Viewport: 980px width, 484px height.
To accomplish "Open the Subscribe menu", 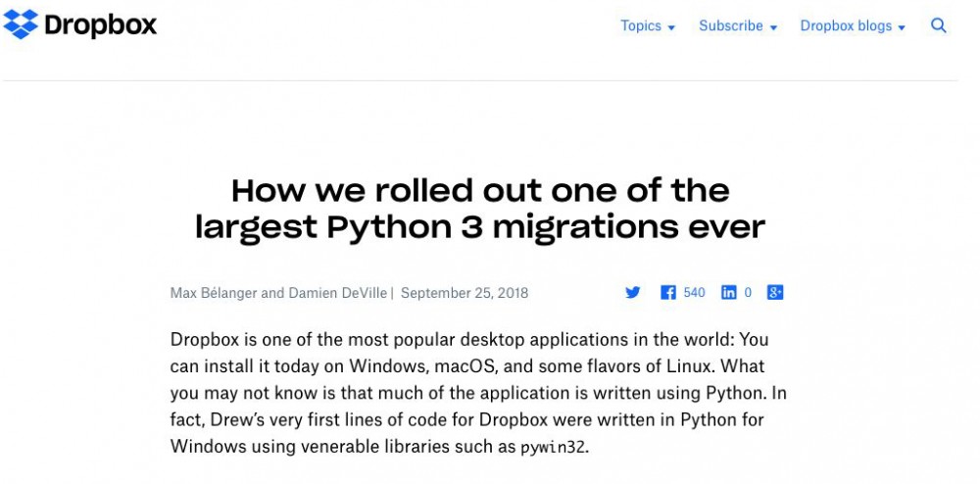I will pyautogui.click(x=731, y=26).
